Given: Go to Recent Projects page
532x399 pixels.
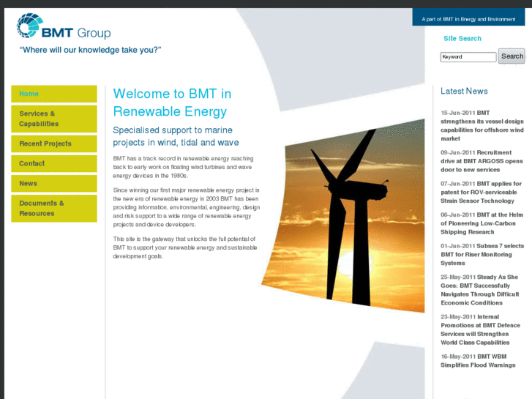Looking at the screenshot, I should [x=54, y=143].
